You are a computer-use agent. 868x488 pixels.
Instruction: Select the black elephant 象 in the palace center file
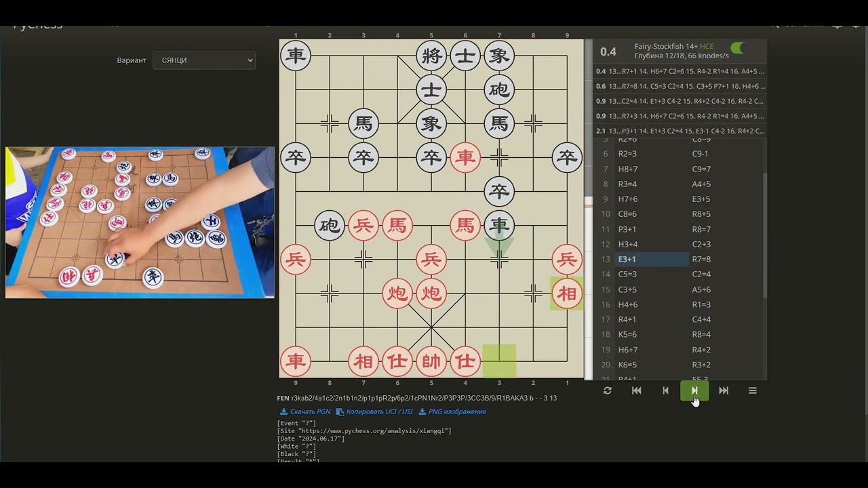431,123
